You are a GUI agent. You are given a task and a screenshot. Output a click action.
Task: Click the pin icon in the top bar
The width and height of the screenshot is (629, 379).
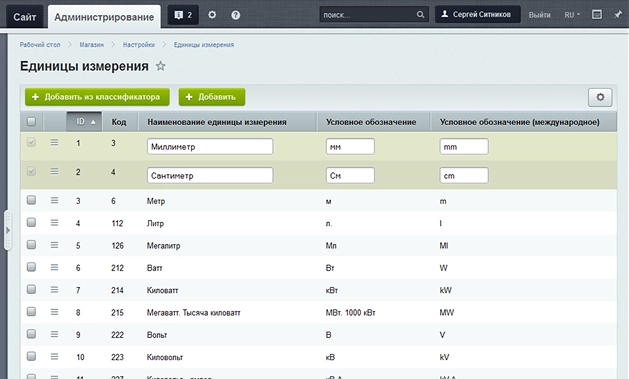[617, 15]
